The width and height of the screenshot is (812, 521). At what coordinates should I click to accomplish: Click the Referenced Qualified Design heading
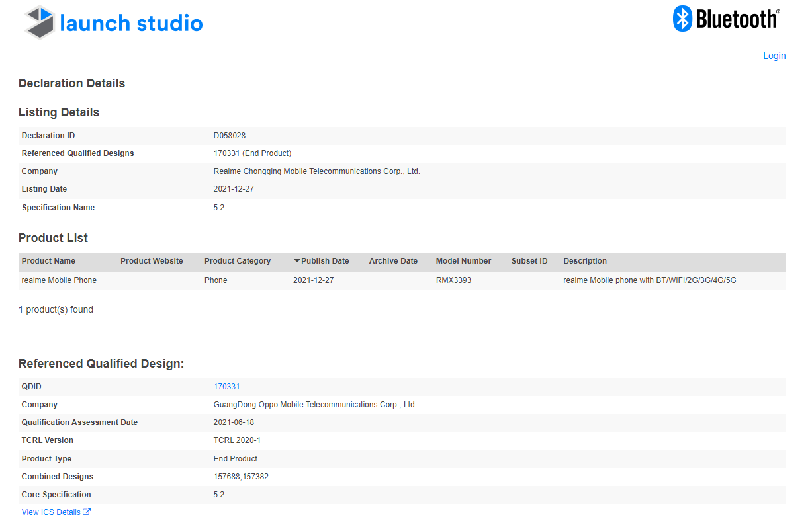101,364
